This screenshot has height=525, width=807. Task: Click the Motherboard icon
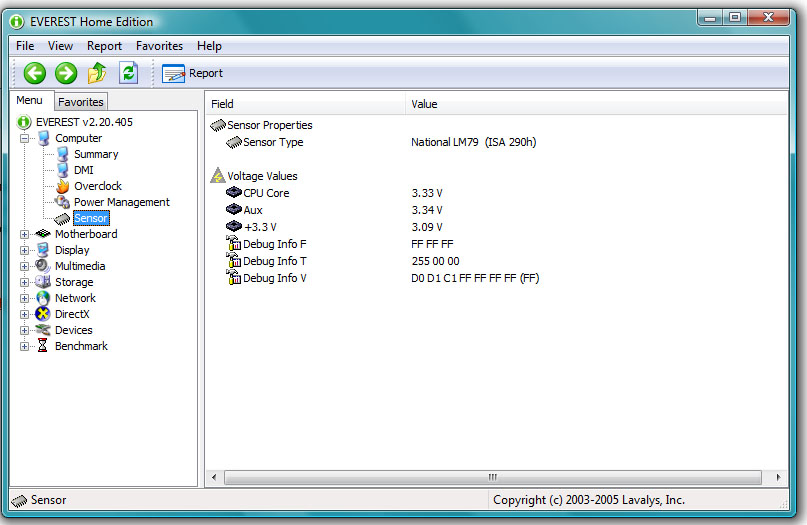[x=43, y=234]
